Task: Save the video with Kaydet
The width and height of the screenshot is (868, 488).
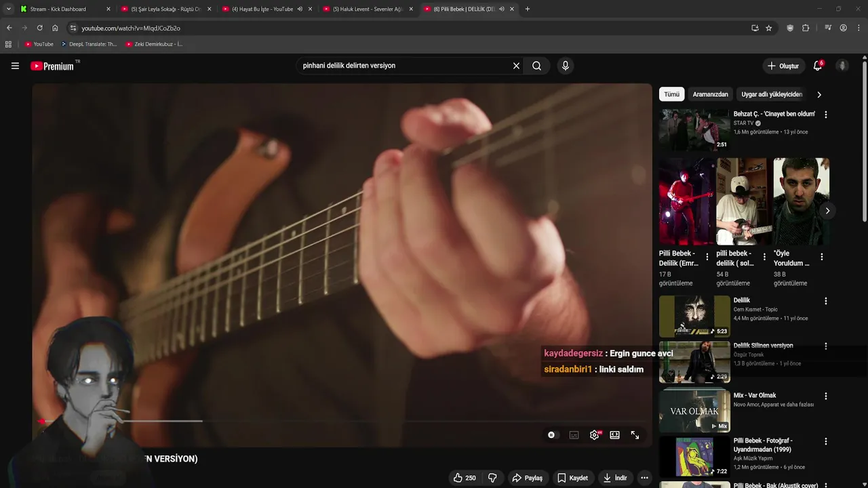Action: [572, 478]
